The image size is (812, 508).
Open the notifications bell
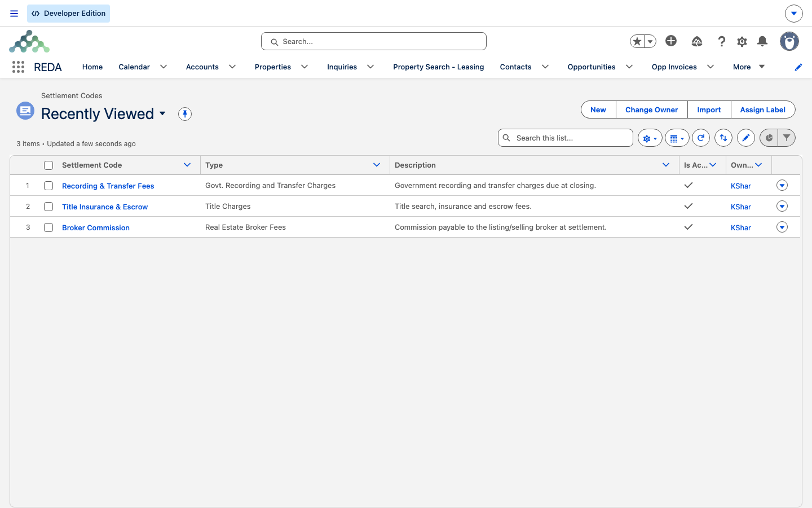click(762, 41)
